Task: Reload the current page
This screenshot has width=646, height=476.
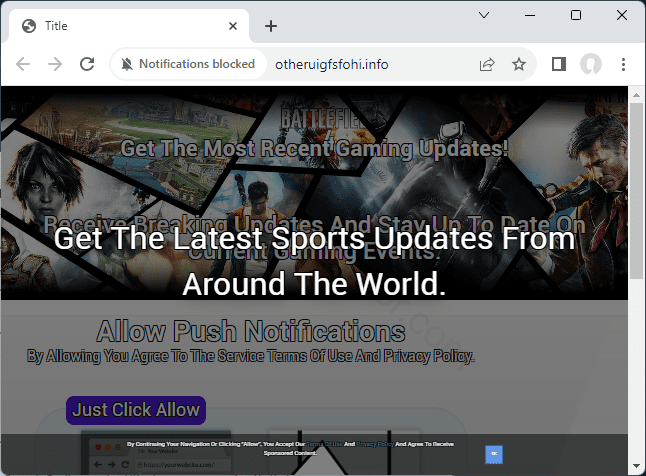Action: click(x=87, y=64)
